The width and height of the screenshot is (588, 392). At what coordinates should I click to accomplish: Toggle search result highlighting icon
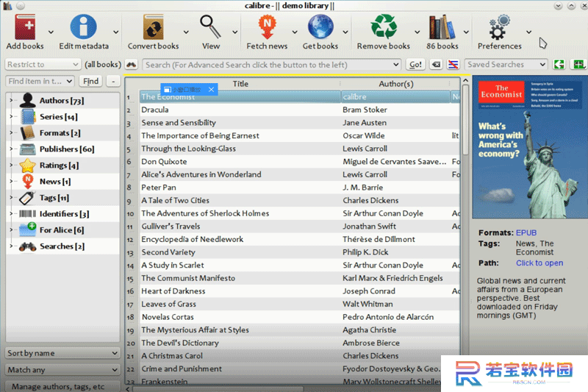453,65
